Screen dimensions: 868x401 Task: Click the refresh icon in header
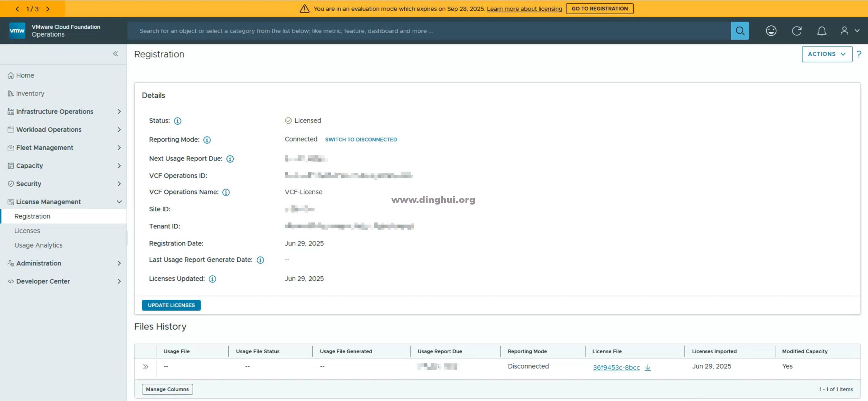pyautogui.click(x=796, y=31)
